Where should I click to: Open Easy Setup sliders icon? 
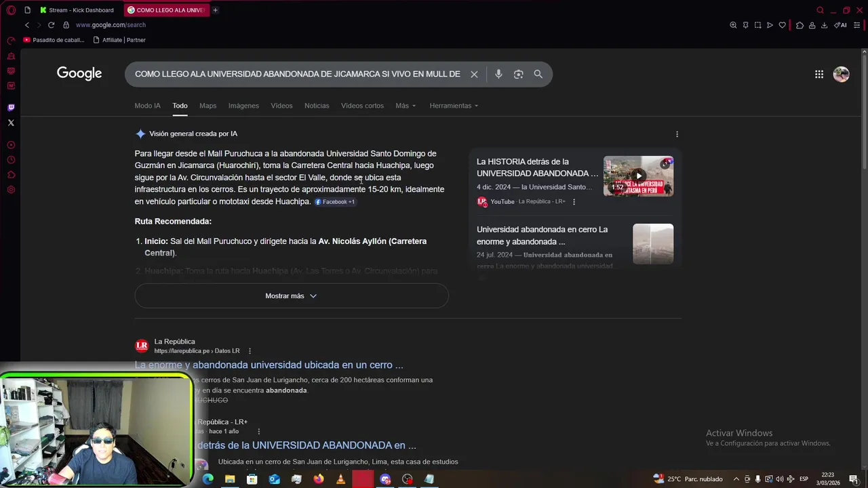tap(857, 25)
